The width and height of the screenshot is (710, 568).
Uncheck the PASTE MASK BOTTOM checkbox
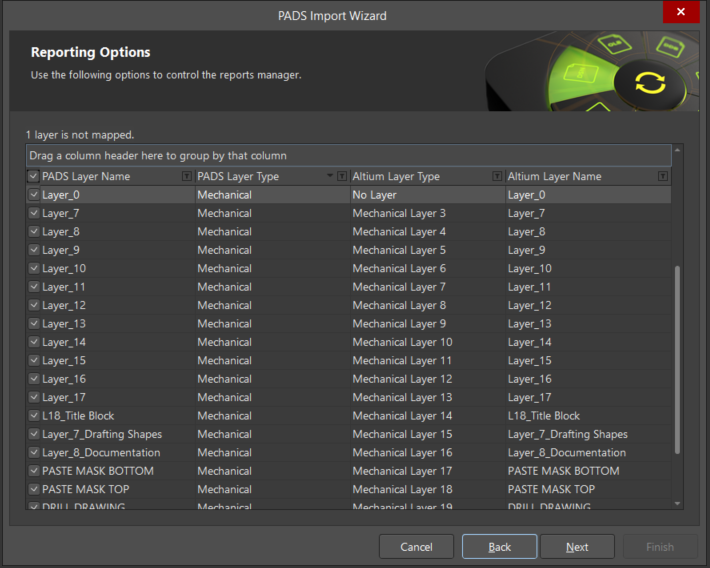click(34, 471)
